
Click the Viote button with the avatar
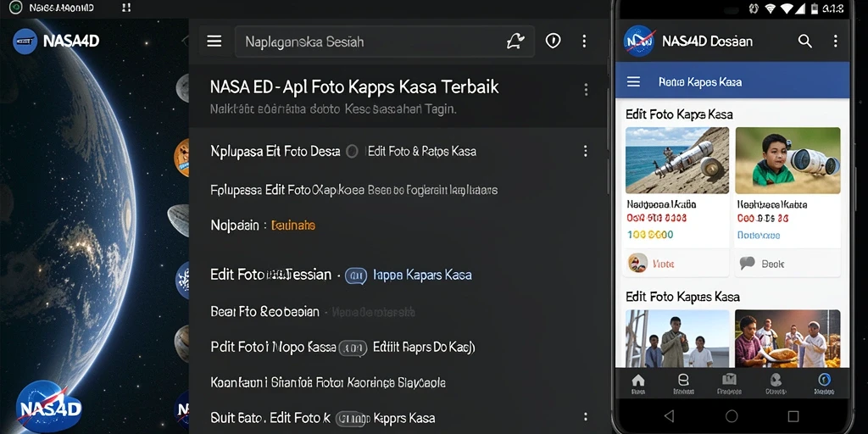pos(677,264)
